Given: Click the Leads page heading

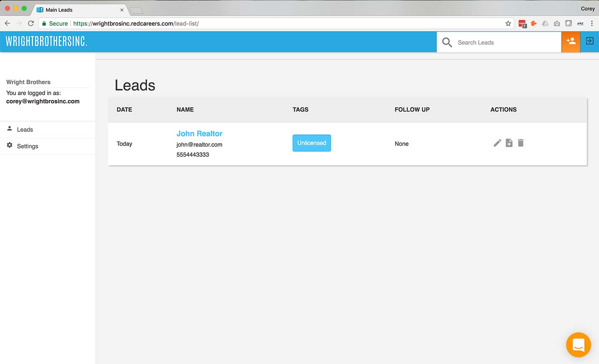Looking at the screenshot, I should 135,86.
